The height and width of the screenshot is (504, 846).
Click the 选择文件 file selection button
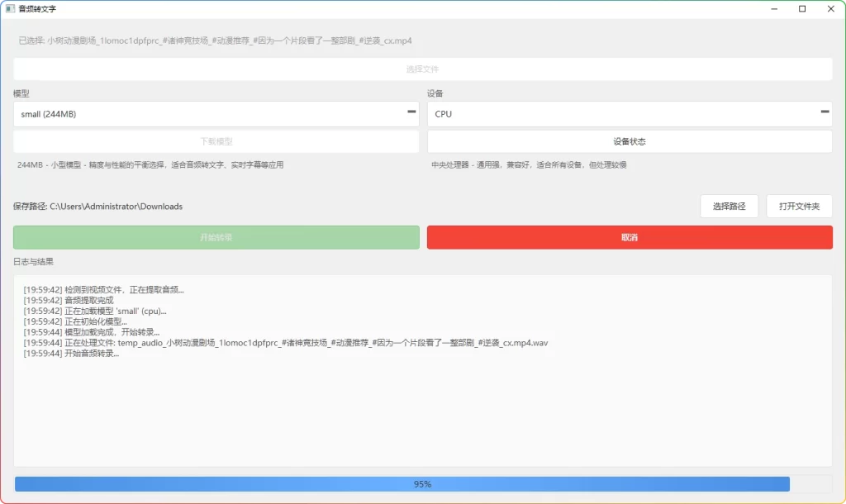(422, 69)
